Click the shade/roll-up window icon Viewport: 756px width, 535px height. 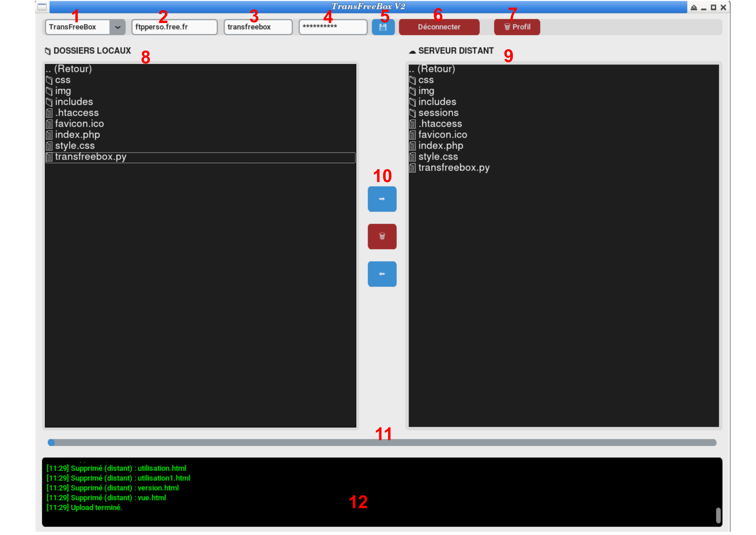(694, 7)
